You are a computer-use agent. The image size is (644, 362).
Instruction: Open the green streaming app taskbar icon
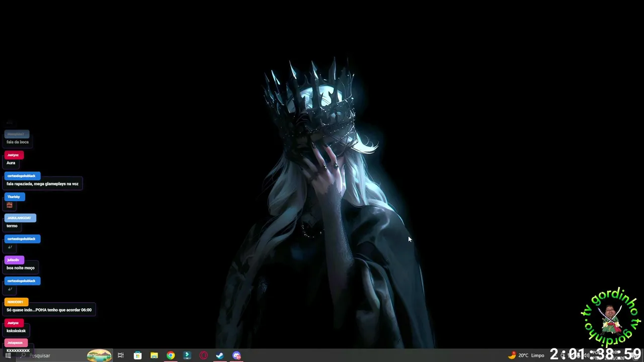187,355
